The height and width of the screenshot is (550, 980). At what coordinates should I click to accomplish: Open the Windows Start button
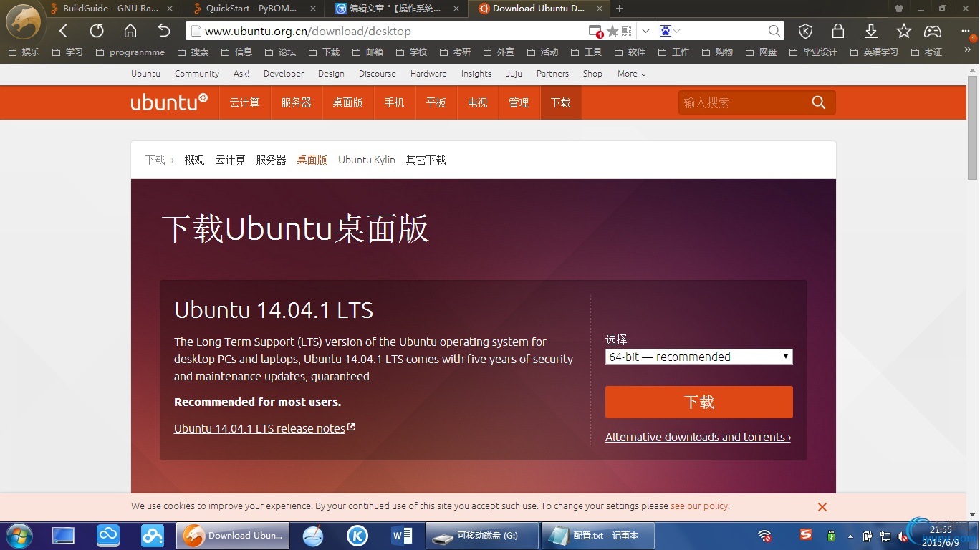pos(18,536)
